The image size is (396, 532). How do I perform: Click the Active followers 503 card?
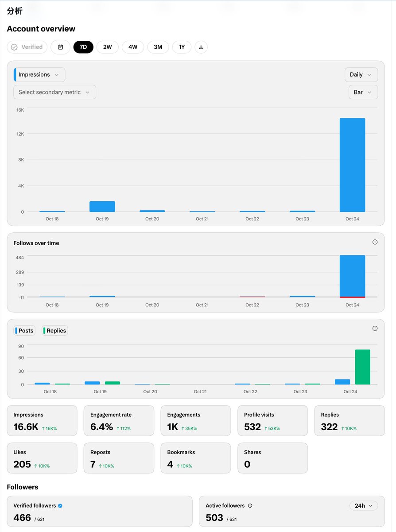tap(292, 511)
